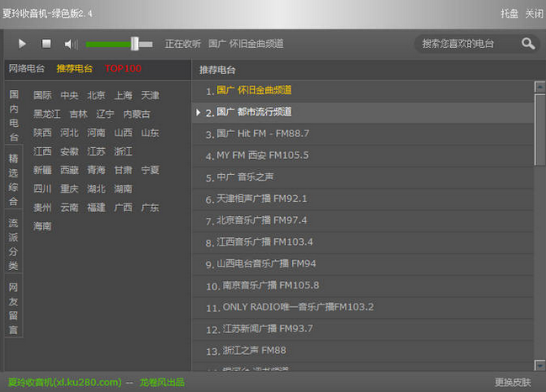The image size is (546, 392).
Task: Select station 中广 音乐之声
Action: 362,177
